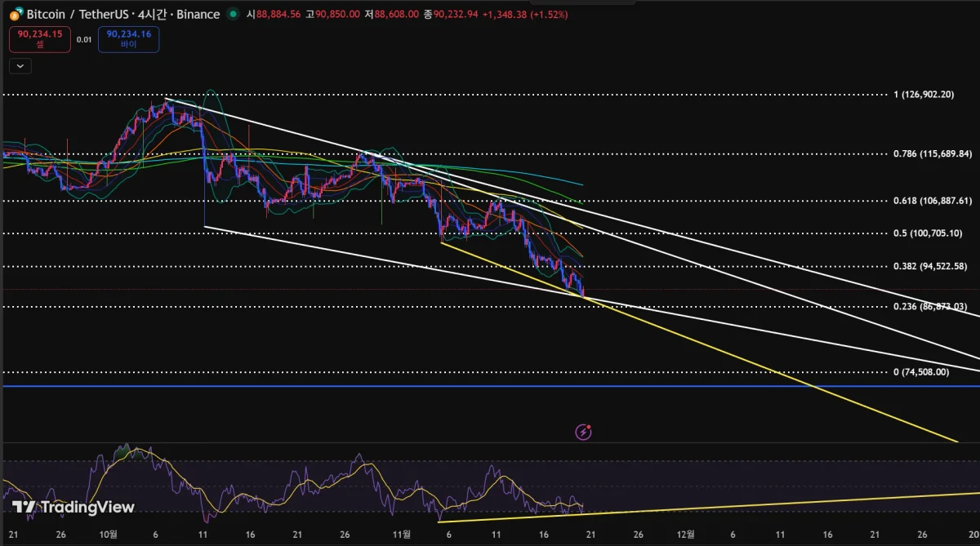980x546 pixels.
Task: Select the yellow trendline on the RSI pane
Action: [x=735, y=502]
